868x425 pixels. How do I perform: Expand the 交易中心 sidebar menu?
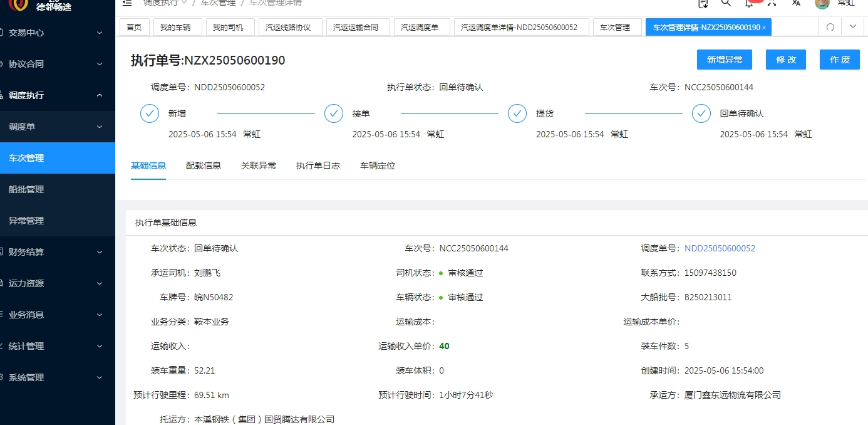click(58, 33)
